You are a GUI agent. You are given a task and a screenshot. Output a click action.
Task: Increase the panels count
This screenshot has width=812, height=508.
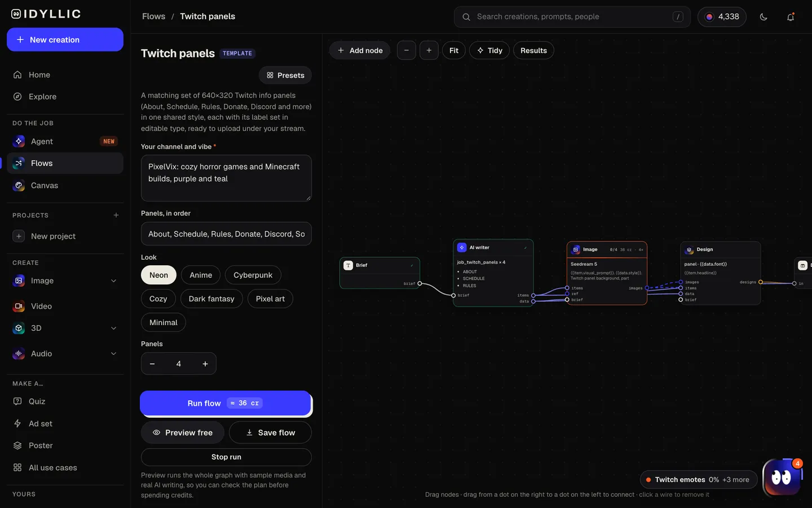coord(205,364)
